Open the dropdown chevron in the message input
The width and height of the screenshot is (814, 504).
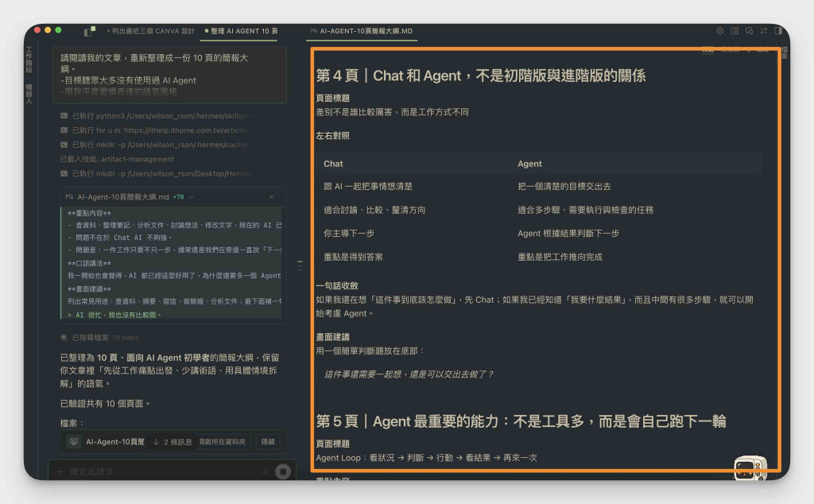click(x=249, y=471)
